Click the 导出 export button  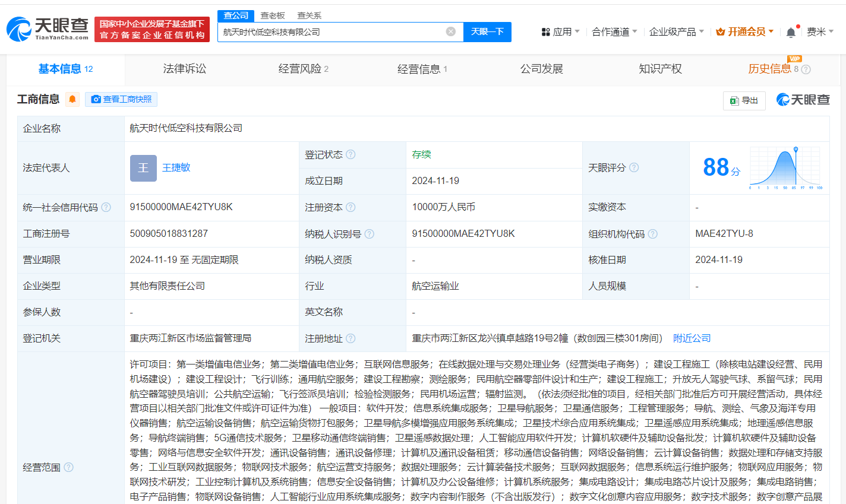click(744, 100)
